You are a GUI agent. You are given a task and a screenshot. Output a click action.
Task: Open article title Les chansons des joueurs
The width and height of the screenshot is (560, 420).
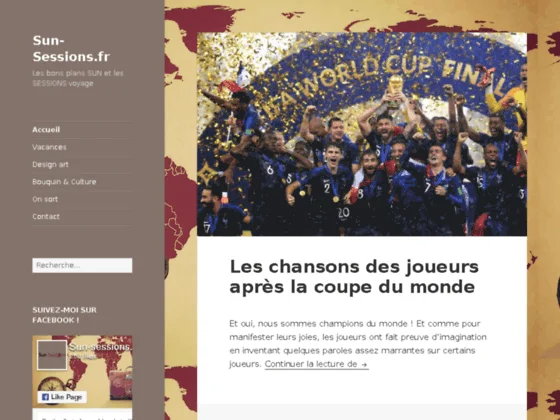tap(354, 277)
